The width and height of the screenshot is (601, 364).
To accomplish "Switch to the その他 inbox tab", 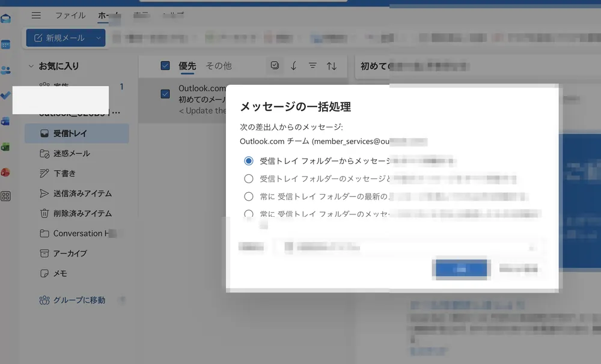I will click(x=219, y=66).
